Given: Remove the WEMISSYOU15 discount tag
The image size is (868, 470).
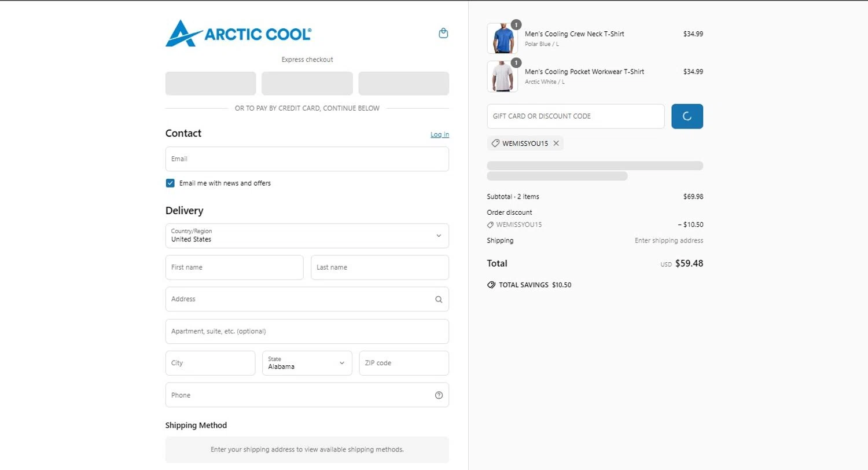Looking at the screenshot, I should point(556,144).
